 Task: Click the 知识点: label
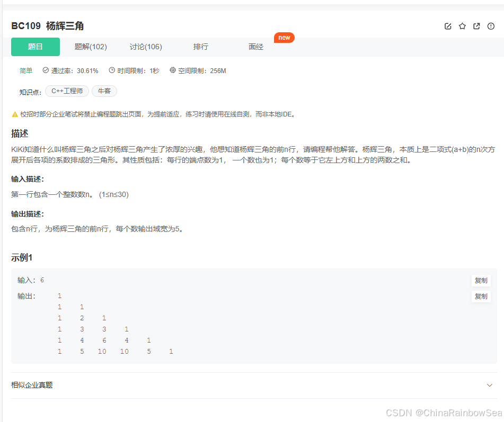(x=31, y=93)
